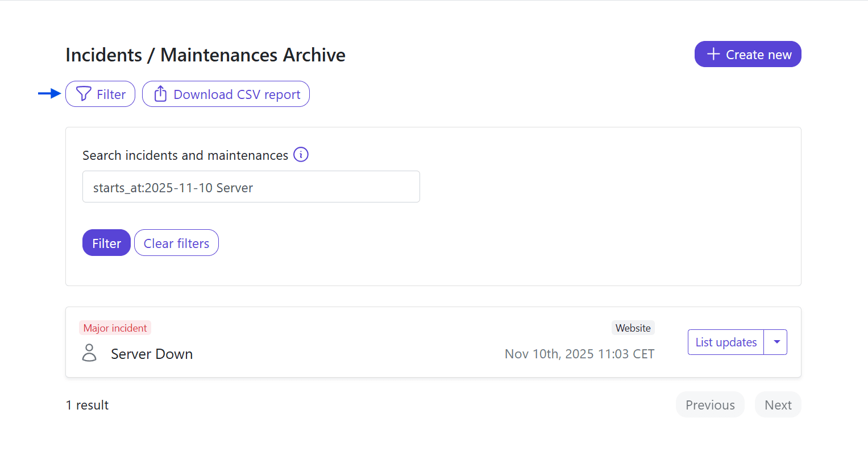Click the funnel icon on the top Filter button
The image size is (868, 459).
point(83,93)
